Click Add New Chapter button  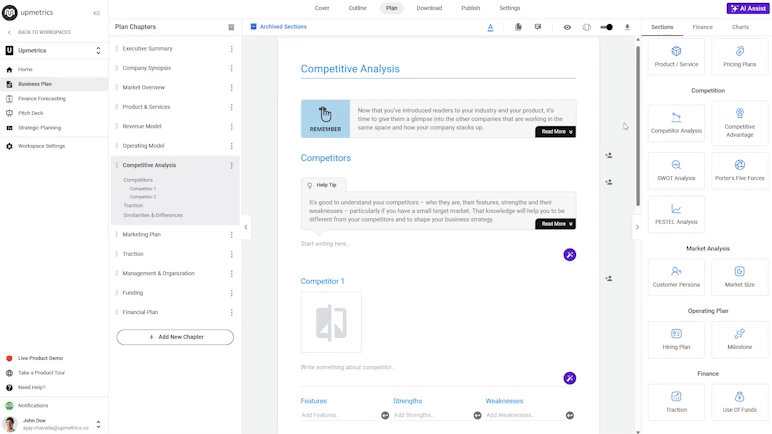175,337
